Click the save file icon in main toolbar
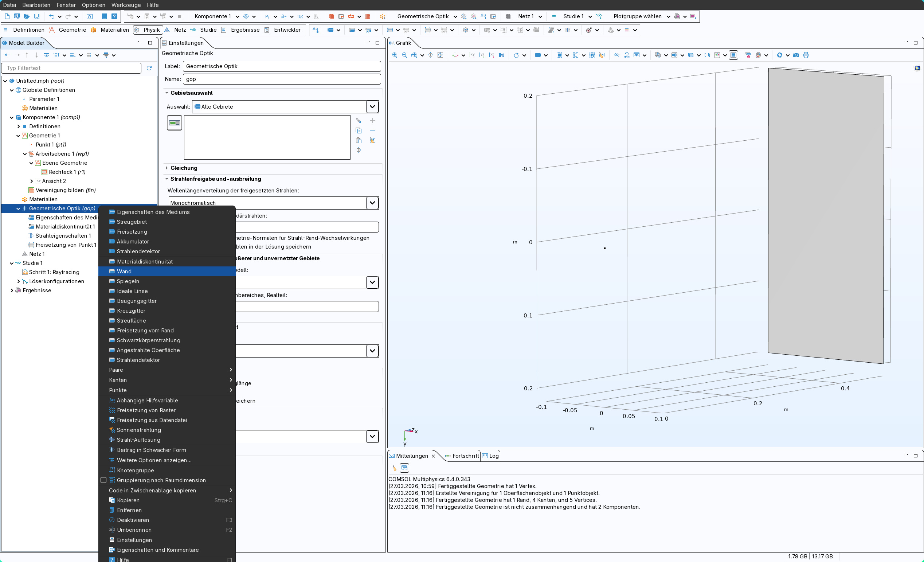Viewport: 924px width, 562px height. pos(37,16)
